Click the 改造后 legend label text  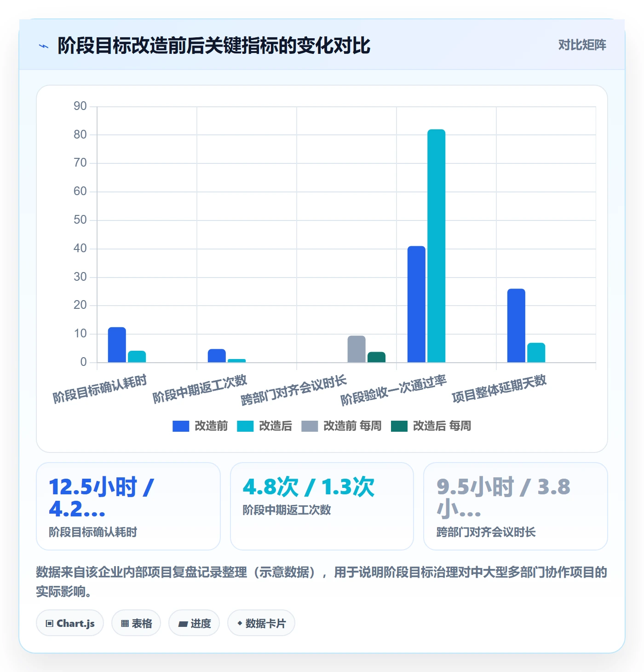click(276, 426)
